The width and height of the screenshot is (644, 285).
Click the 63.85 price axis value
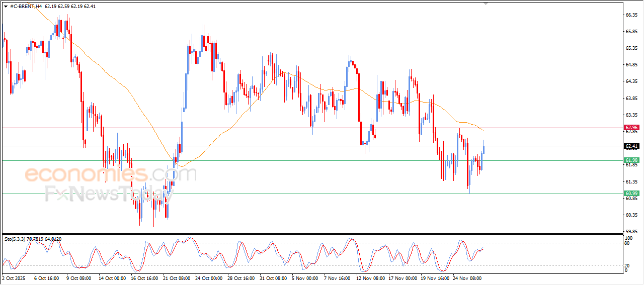pyautogui.click(x=631, y=99)
